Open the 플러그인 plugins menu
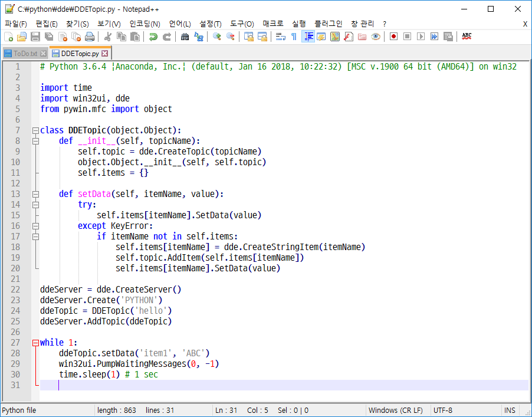Image resolution: width=532 pixels, height=417 pixels. click(x=328, y=24)
